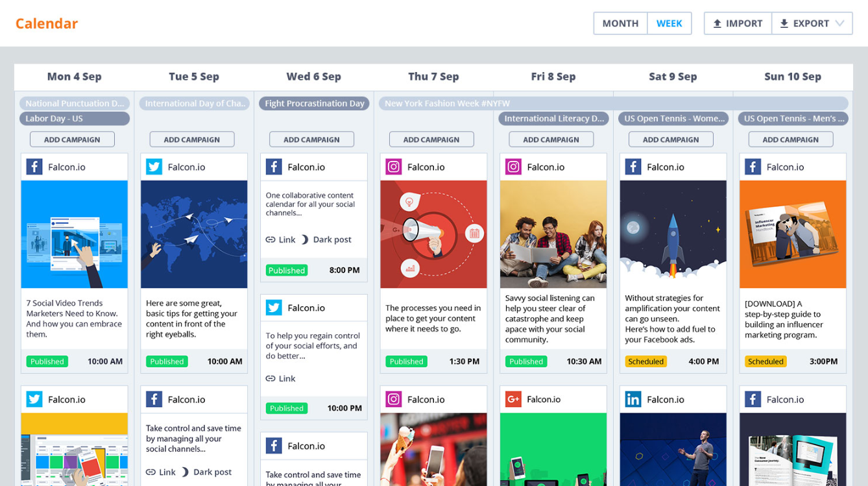Viewport: 868px width, 486px height.
Task: Open the New York Fashion Week event bar
Action: tap(613, 103)
